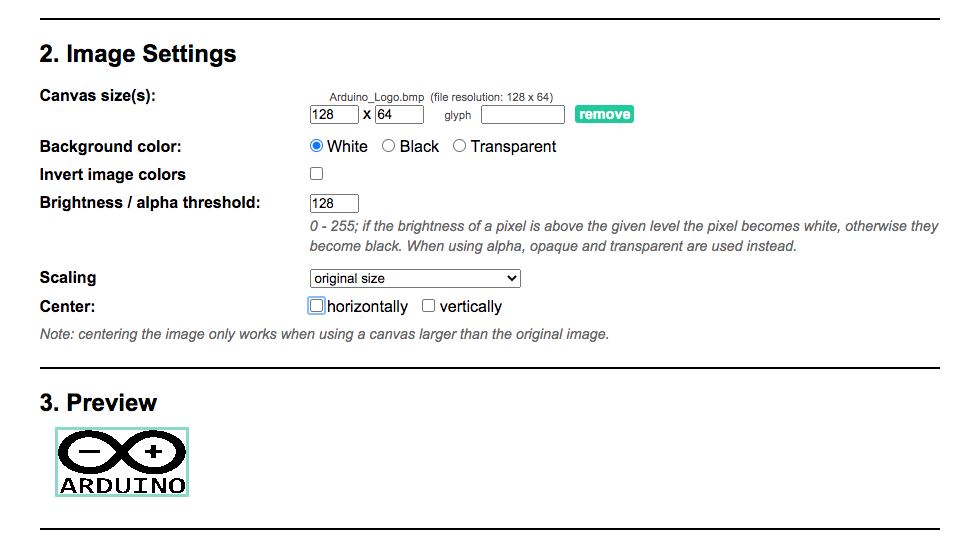The width and height of the screenshot is (960, 548).
Task: Click the Arduino logo preview image
Action: click(x=122, y=462)
